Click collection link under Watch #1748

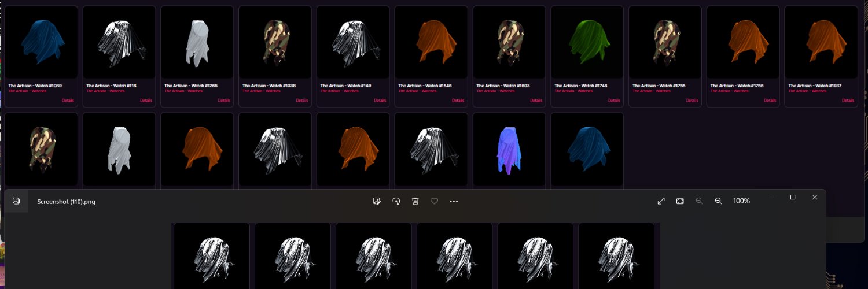tap(573, 91)
